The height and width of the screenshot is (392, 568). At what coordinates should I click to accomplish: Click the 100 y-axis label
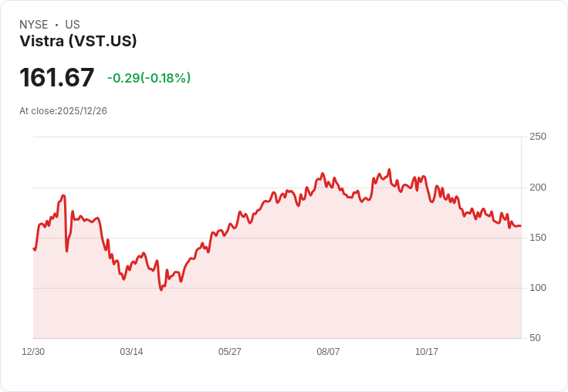538,288
